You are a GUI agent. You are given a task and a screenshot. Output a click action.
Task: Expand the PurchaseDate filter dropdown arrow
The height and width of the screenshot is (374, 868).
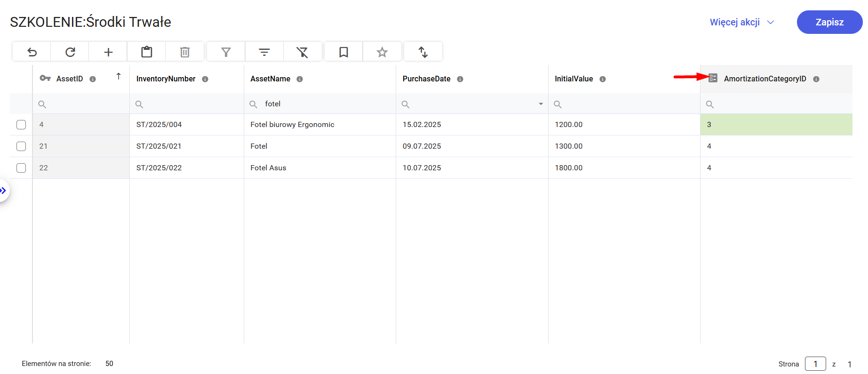[541, 104]
